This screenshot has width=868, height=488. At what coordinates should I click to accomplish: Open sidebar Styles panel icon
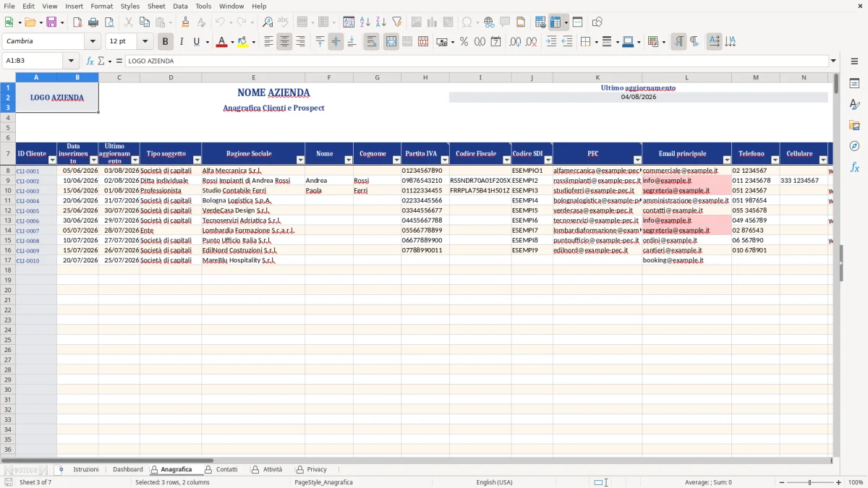pos(854,104)
